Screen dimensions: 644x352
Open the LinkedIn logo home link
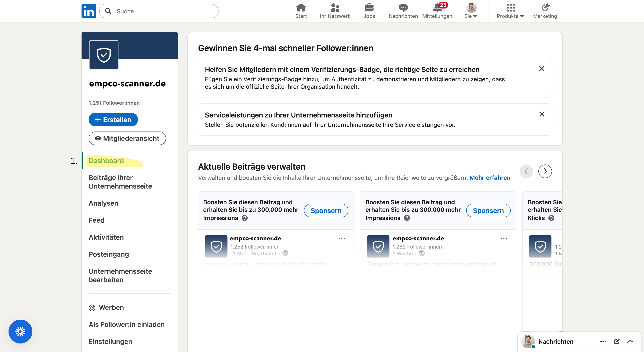89,11
